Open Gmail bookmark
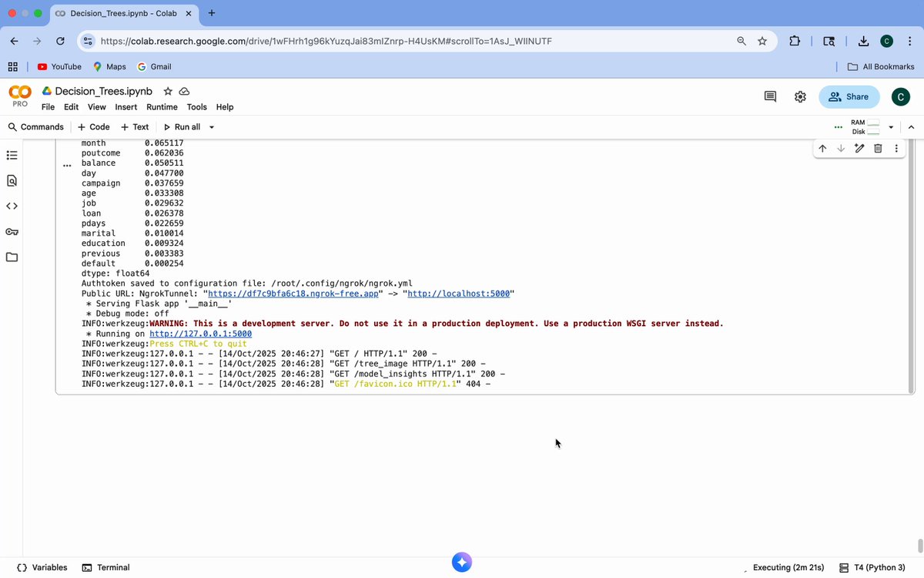This screenshot has height=578, width=924. point(154,67)
